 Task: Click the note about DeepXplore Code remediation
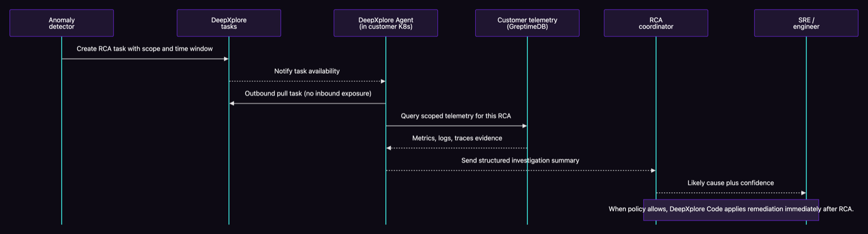(731, 210)
